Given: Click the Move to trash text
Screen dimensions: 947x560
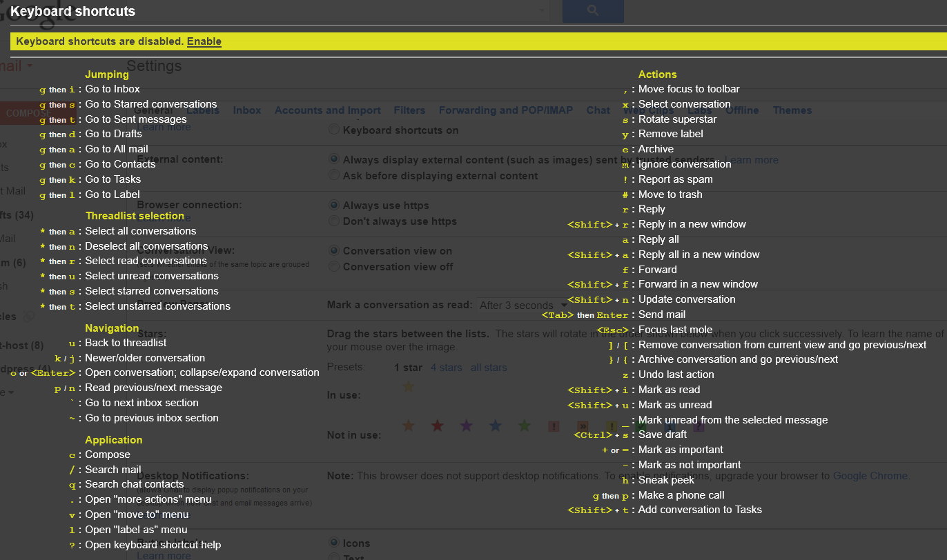Looking at the screenshot, I should [670, 194].
